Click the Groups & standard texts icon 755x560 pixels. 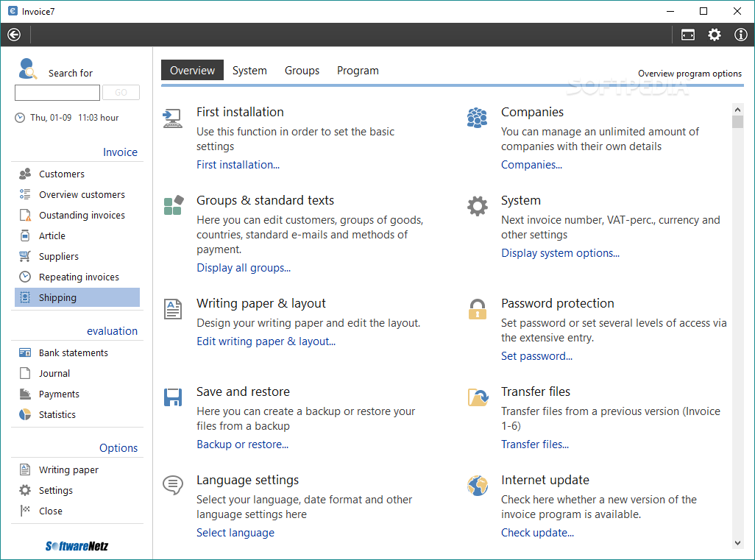(174, 205)
